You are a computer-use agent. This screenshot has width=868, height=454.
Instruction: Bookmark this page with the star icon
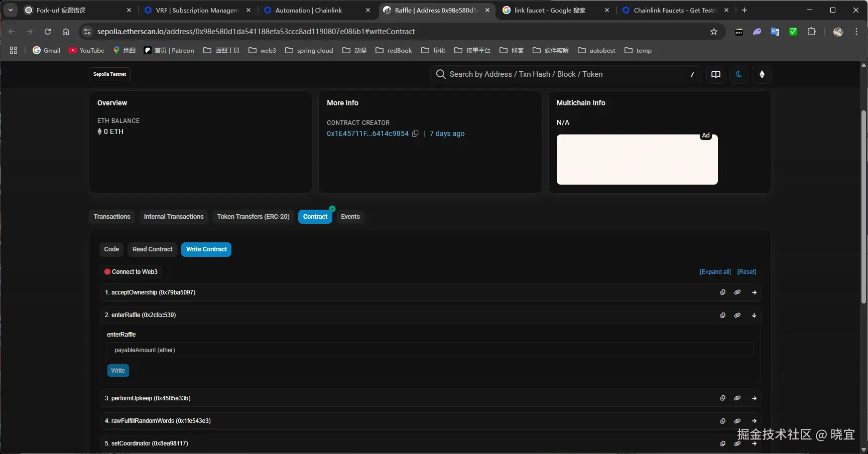click(x=714, y=32)
